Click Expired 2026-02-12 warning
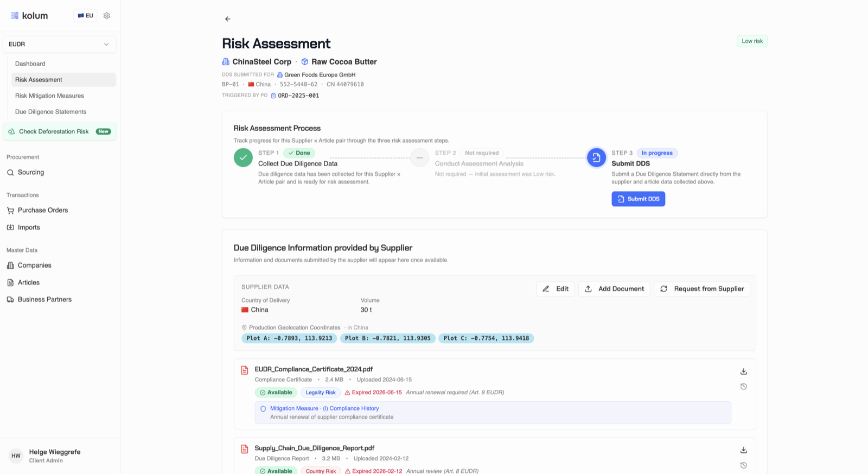Screen dimensions: 868x474 (374, 471)
